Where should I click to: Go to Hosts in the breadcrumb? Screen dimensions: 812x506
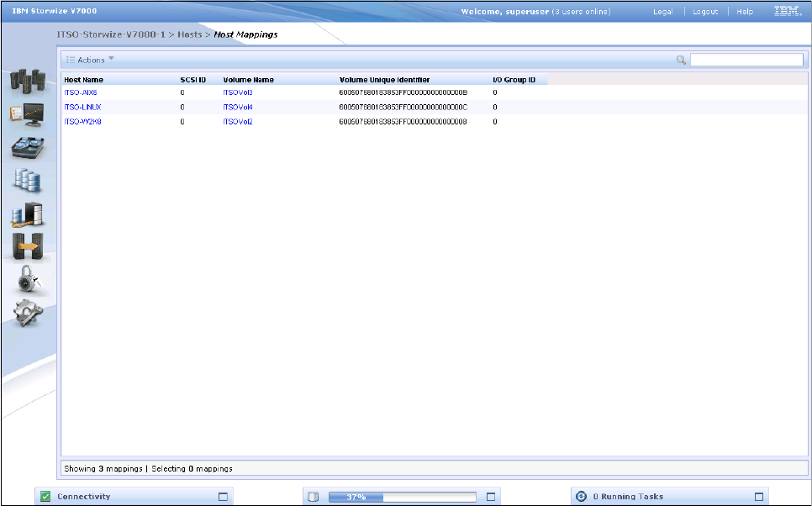coord(189,34)
